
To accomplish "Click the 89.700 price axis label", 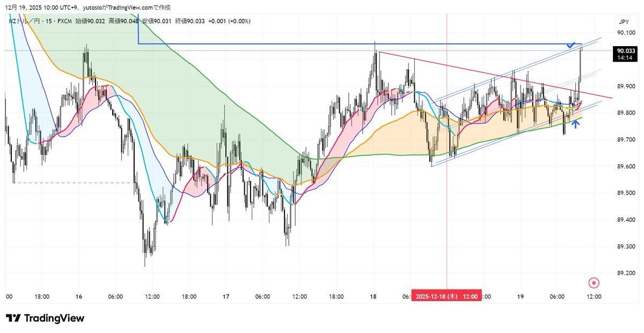I will coord(626,140).
